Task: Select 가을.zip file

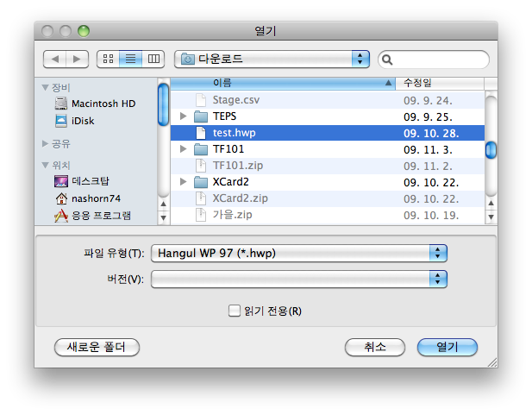Action: pyautogui.click(x=328, y=215)
